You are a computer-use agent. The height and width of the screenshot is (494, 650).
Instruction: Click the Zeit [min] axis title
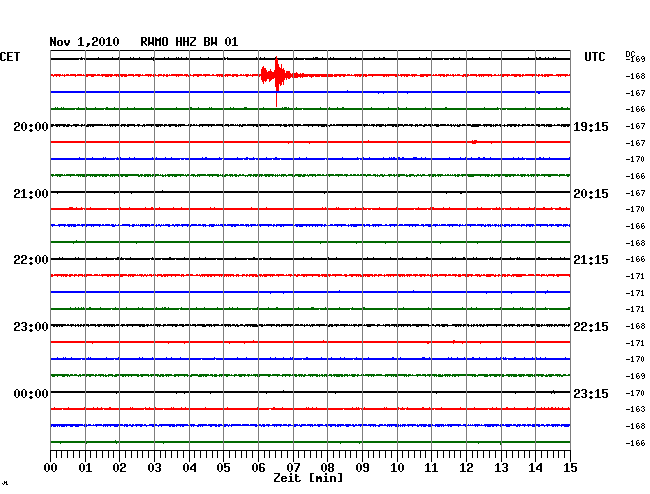pos(308,478)
